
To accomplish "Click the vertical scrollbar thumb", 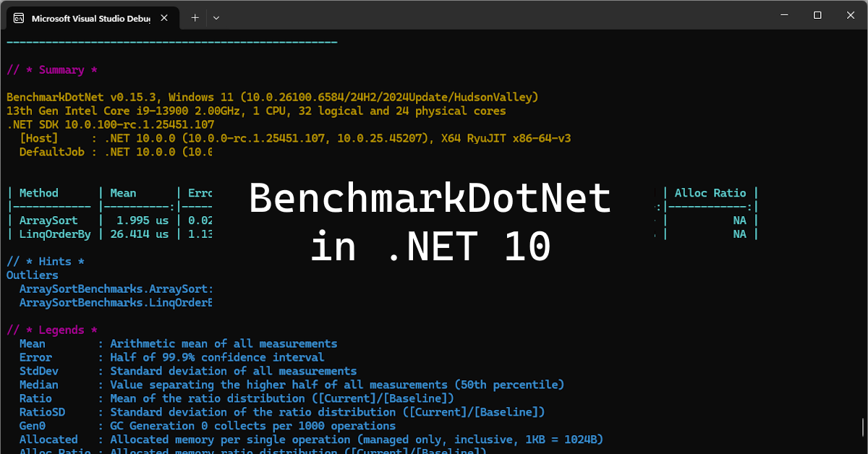I will point(863,427).
